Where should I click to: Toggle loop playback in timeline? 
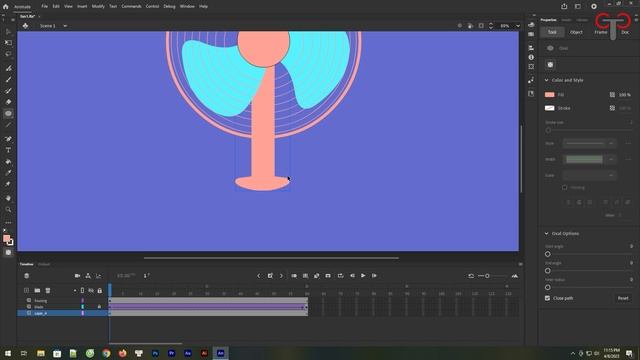pos(340,276)
